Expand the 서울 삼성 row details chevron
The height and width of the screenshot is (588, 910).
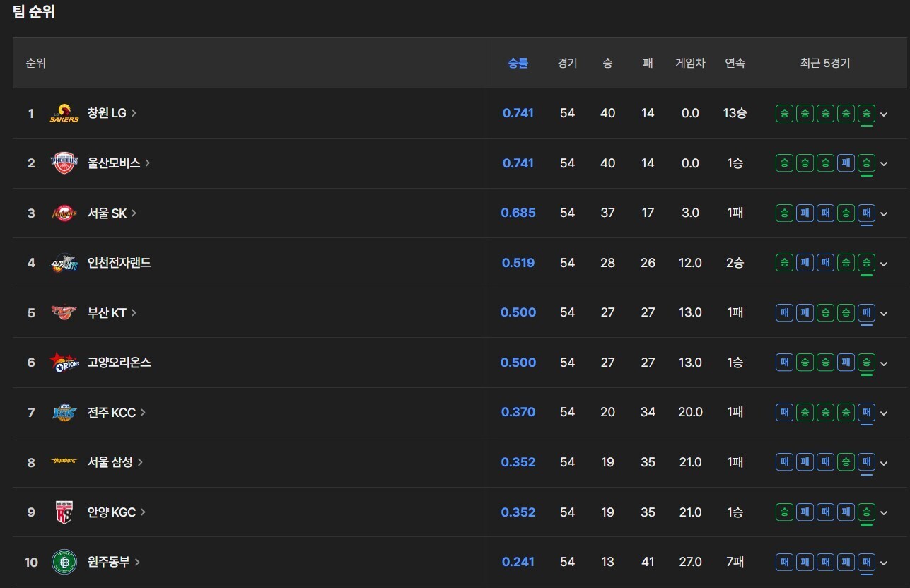884,463
